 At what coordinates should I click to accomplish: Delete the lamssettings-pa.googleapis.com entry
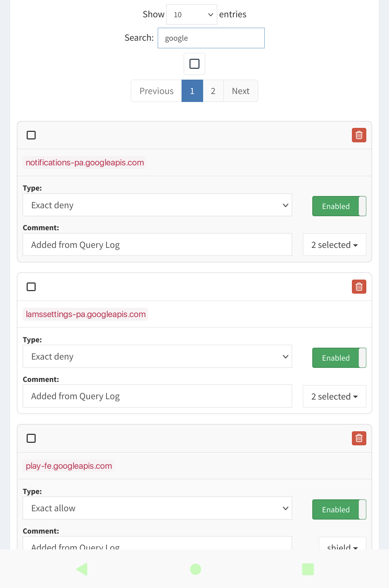coord(359,287)
